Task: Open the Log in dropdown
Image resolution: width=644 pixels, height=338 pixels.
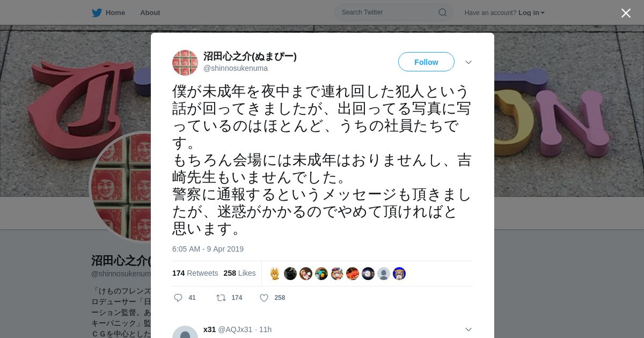Action: [x=531, y=13]
